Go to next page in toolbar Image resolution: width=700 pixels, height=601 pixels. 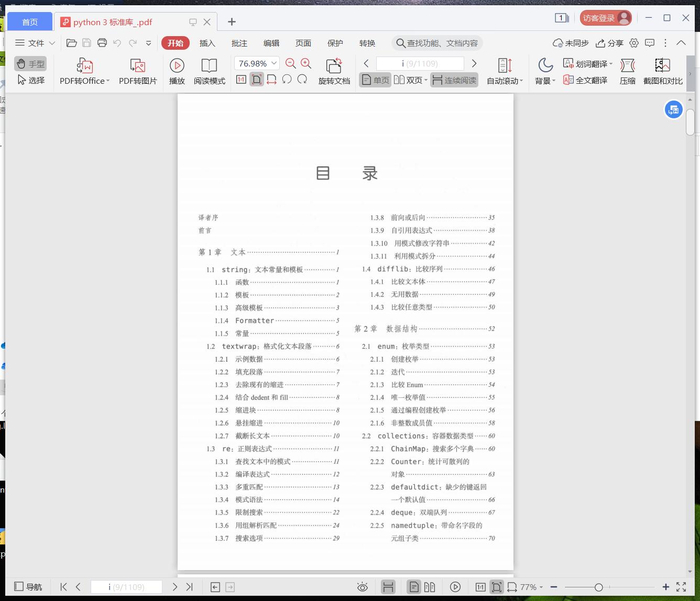pyautogui.click(x=474, y=63)
